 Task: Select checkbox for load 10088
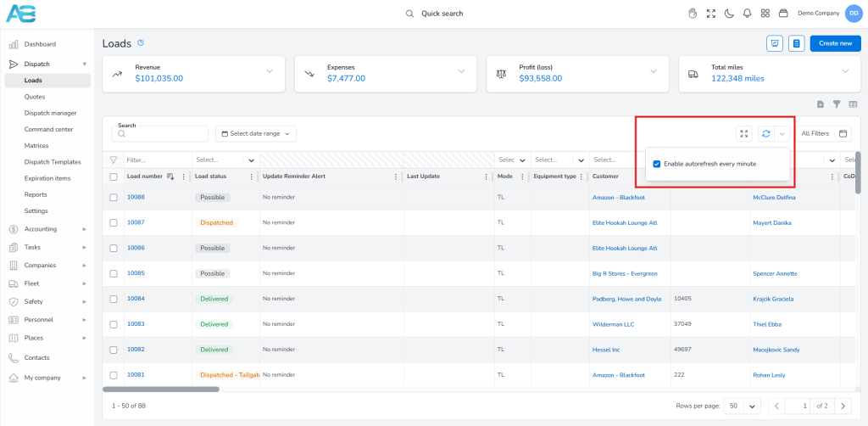pos(114,197)
